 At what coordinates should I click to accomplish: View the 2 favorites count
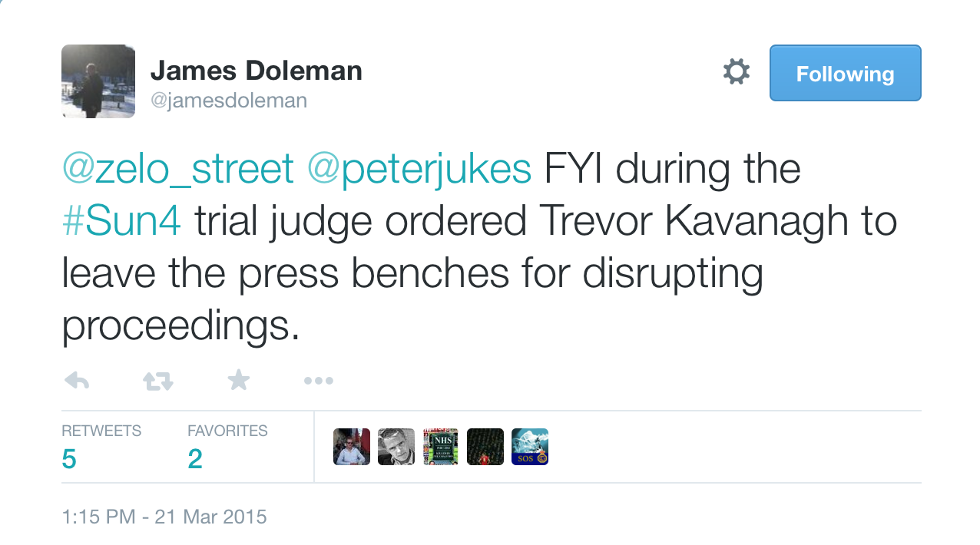[x=195, y=458]
